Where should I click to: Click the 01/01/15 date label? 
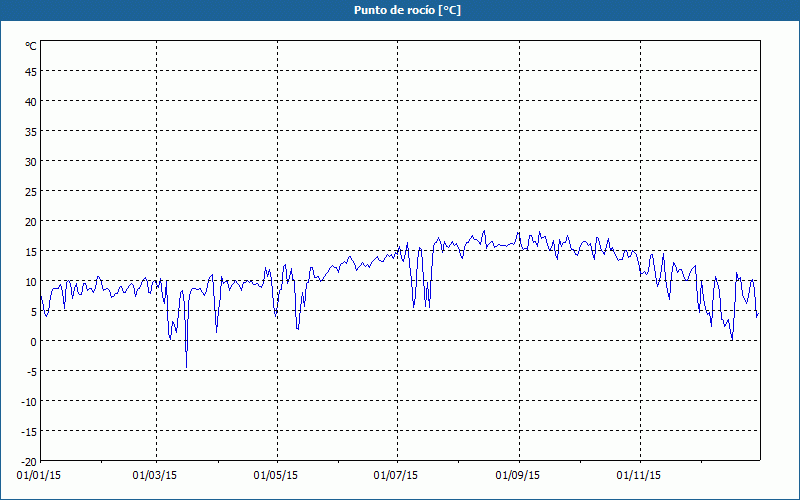[x=39, y=476]
